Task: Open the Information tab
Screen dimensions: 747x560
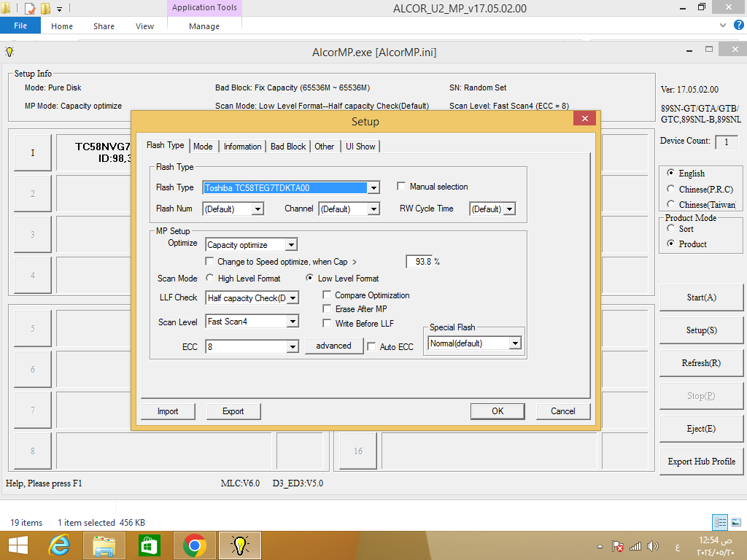Action: 242,146
